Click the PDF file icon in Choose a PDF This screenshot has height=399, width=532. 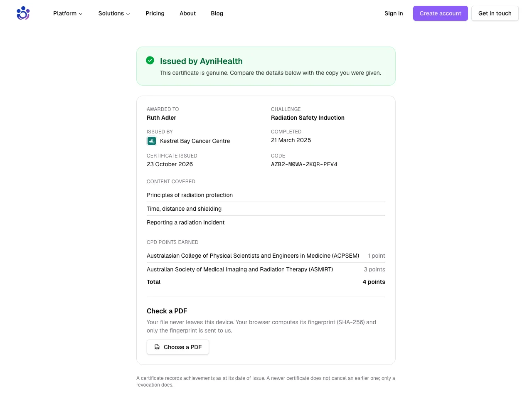[157, 347]
